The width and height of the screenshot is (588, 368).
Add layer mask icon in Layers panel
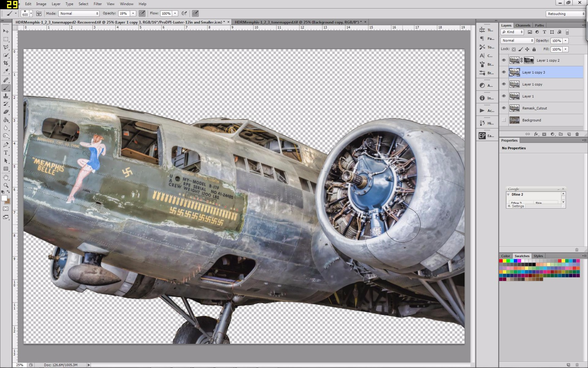544,134
